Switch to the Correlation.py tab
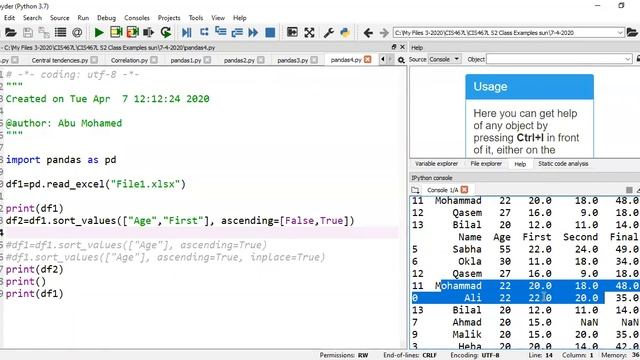The height and width of the screenshot is (360, 640). (x=129, y=60)
